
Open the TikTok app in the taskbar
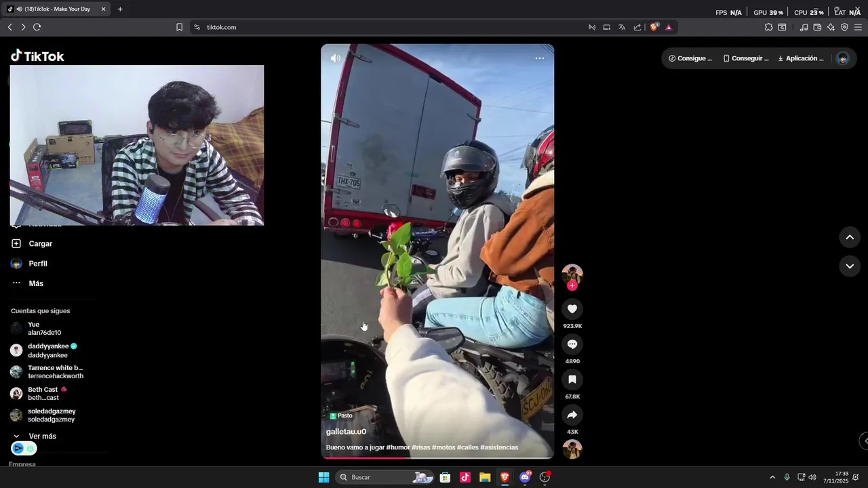pyautogui.click(x=465, y=477)
